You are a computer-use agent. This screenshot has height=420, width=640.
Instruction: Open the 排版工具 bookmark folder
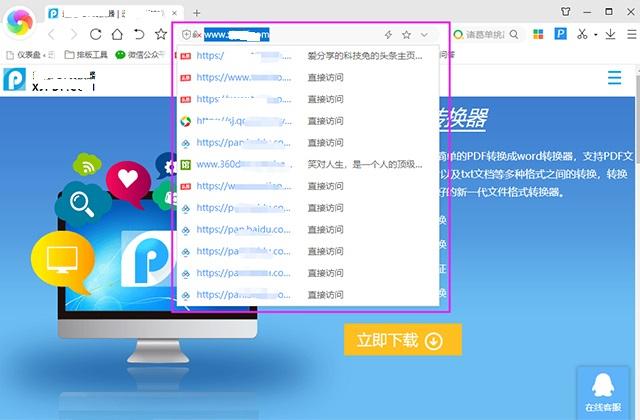86,55
